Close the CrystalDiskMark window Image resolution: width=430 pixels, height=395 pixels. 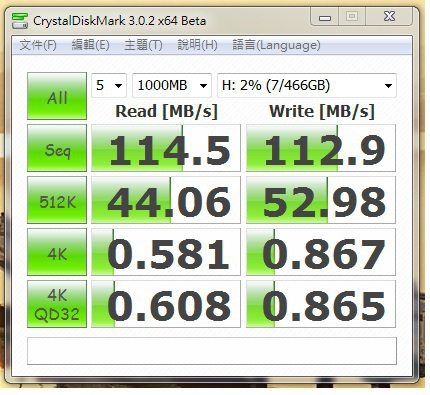point(389,17)
